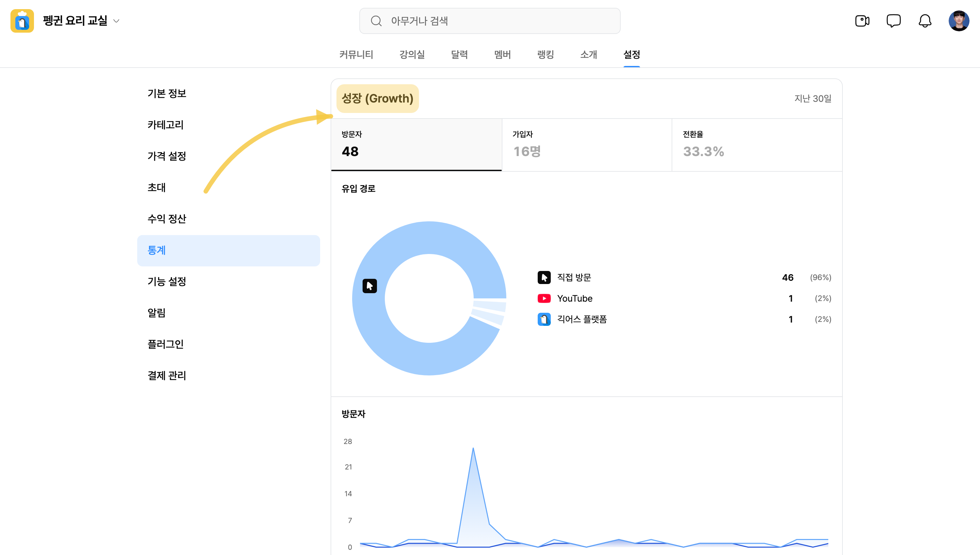Open the notifications bell icon
The width and height of the screenshot is (980, 555).
(925, 21)
